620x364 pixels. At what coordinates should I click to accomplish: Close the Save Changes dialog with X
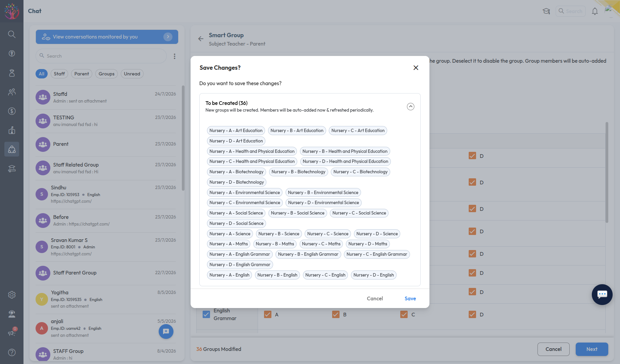pos(416,68)
